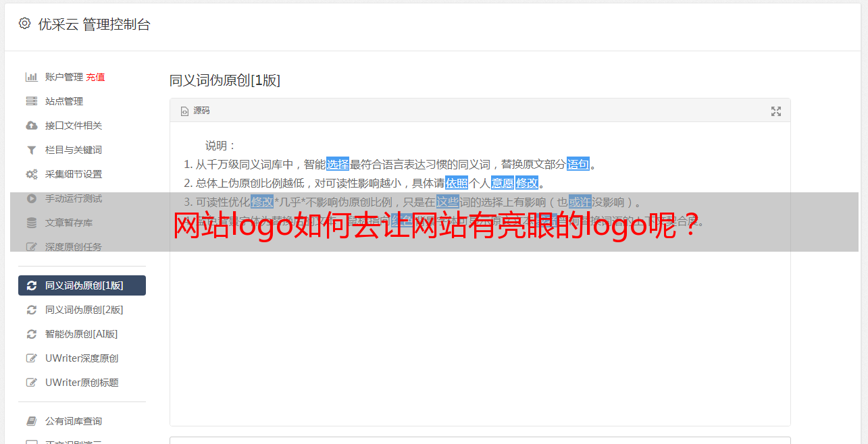This screenshot has width=868, height=444.
Task: Click highlighted word 语句 in editor
Action: tap(578, 164)
